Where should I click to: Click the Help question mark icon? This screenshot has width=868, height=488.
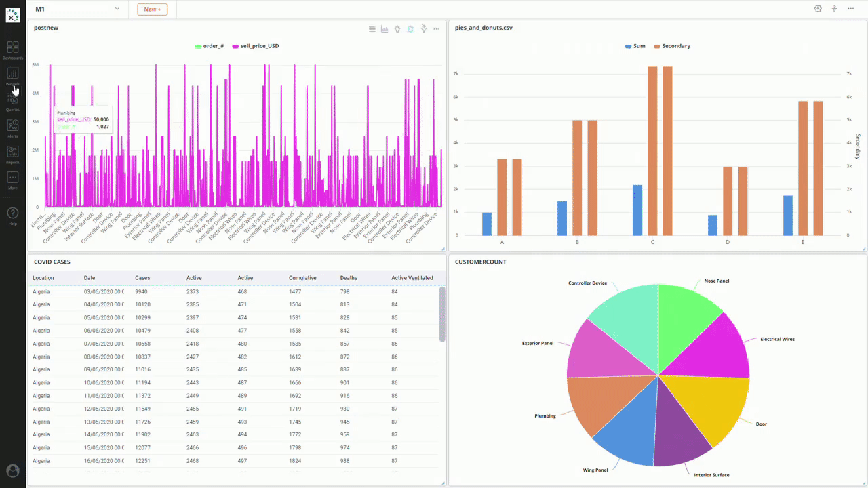coord(12,214)
